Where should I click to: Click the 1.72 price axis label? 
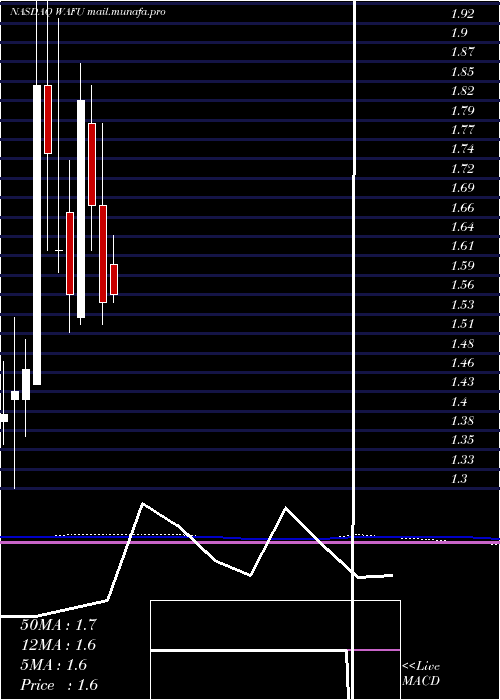coord(462,169)
